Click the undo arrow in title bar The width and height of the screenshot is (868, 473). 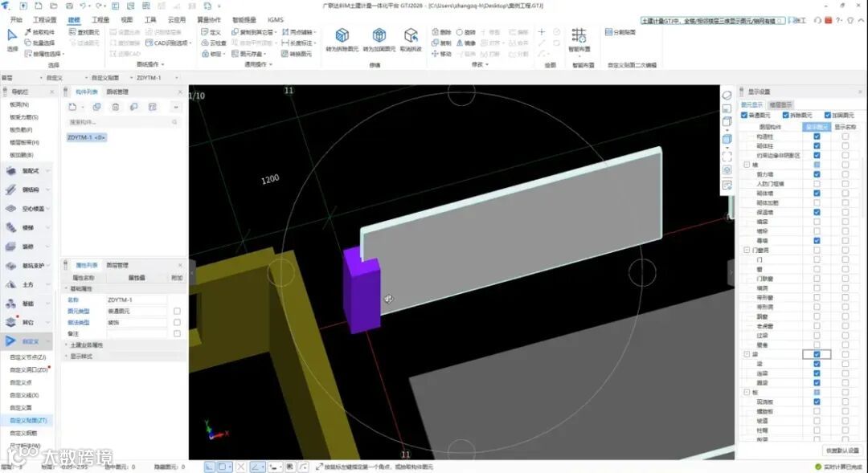pos(82,6)
